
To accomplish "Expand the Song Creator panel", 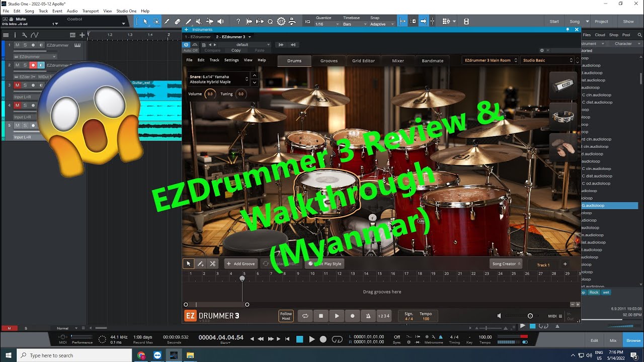I will click(x=506, y=263).
